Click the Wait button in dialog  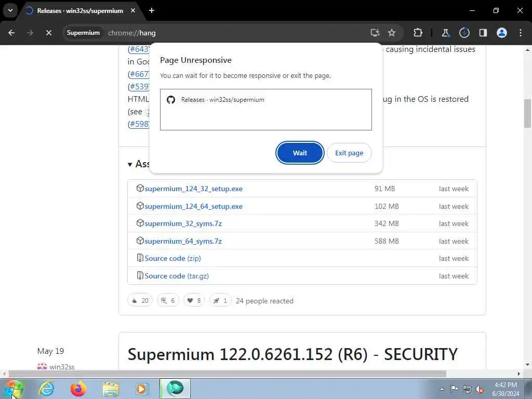(300, 153)
